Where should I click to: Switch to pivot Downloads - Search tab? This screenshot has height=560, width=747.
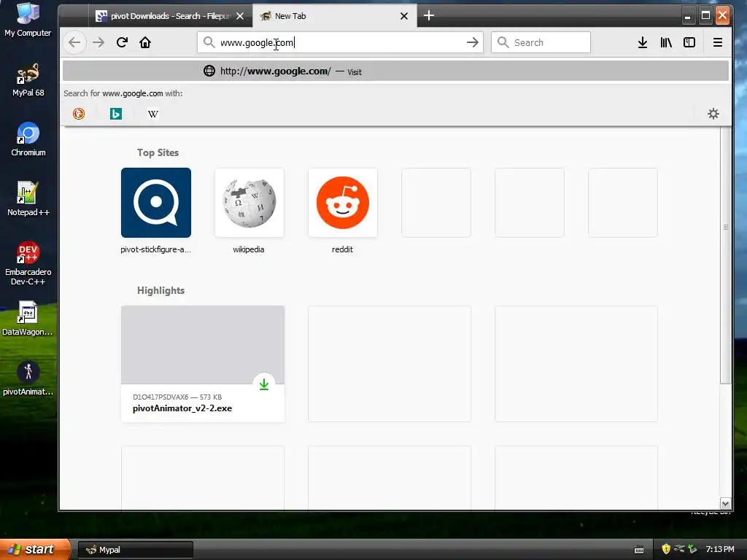(170, 16)
